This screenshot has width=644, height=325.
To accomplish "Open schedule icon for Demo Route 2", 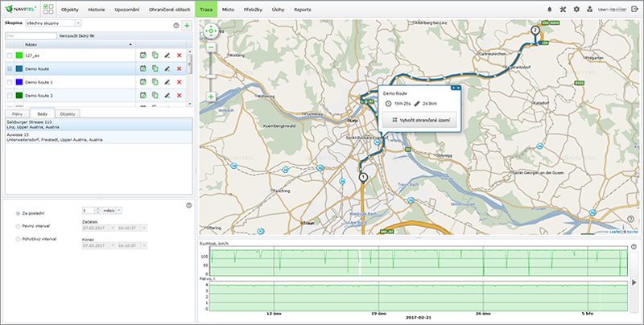I will pyautogui.click(x=142, y=97).
